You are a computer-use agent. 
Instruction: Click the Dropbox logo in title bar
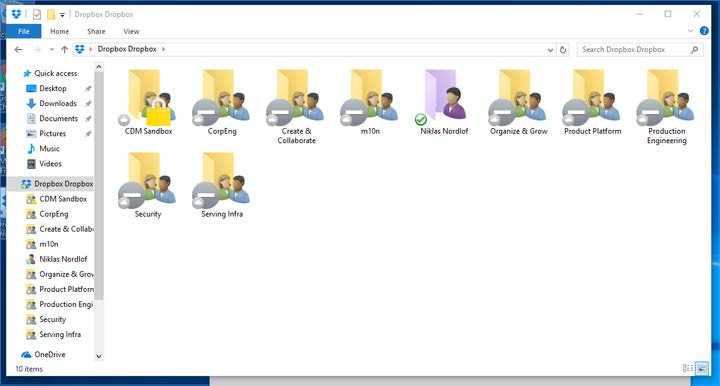(x=16, y=14)
